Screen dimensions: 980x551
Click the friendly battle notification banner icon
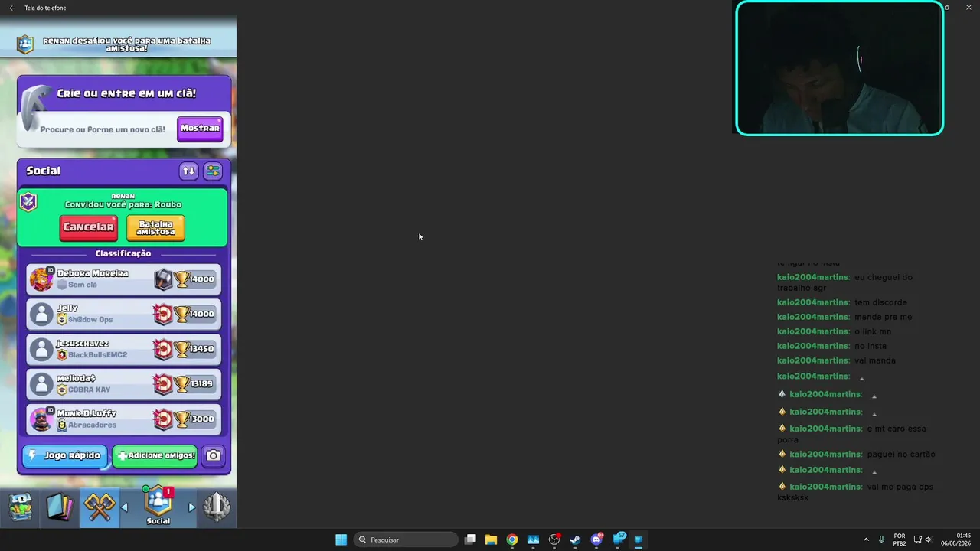pos(25,44)
